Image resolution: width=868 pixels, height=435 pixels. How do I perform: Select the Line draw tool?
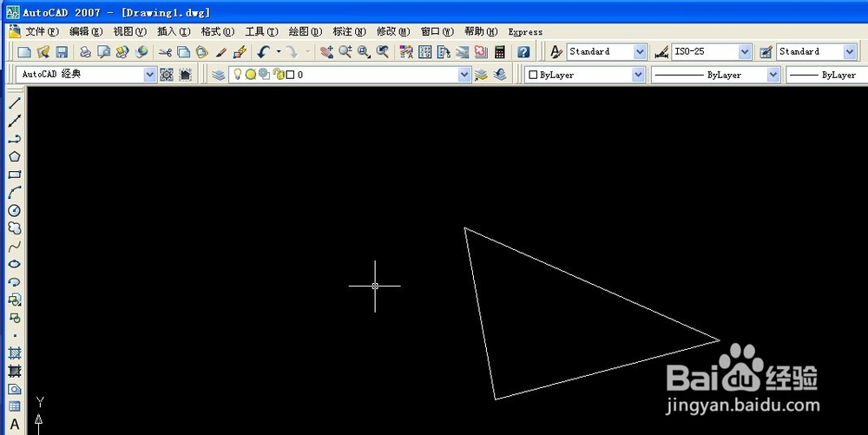[15, 103]
